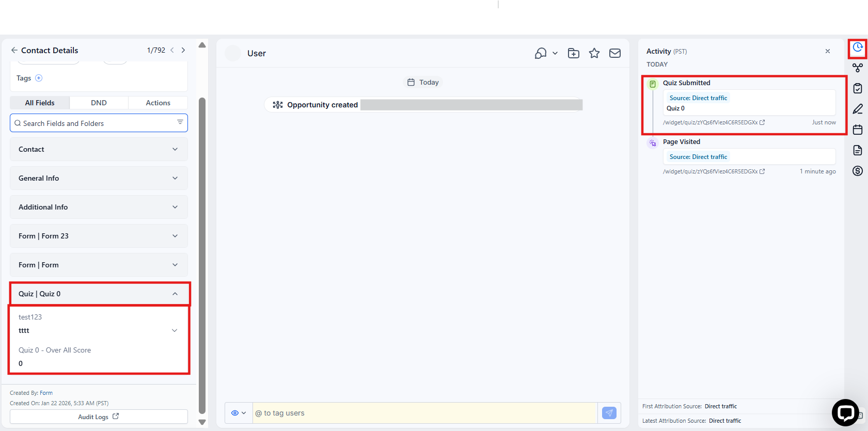Open documents icon in right sidebar
The image size is (868, 431).
click(858, 150)
